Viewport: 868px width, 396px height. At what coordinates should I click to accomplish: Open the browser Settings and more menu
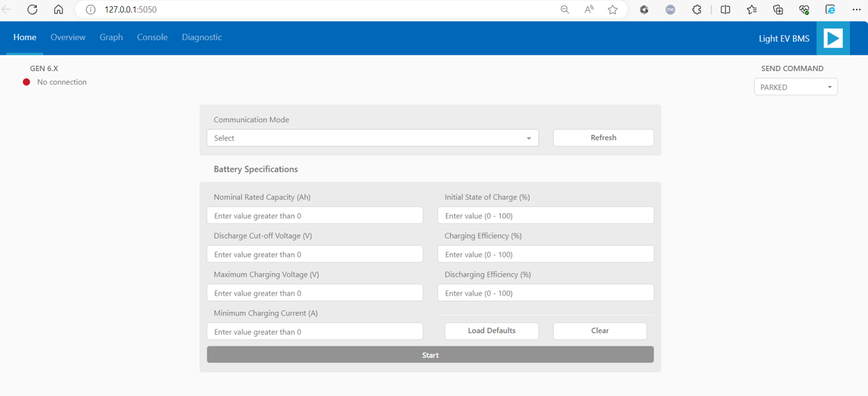[856, 9]
